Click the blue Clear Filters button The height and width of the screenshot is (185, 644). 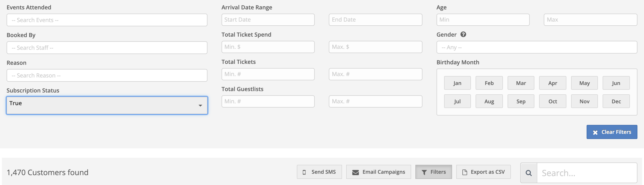pos(612,132)
